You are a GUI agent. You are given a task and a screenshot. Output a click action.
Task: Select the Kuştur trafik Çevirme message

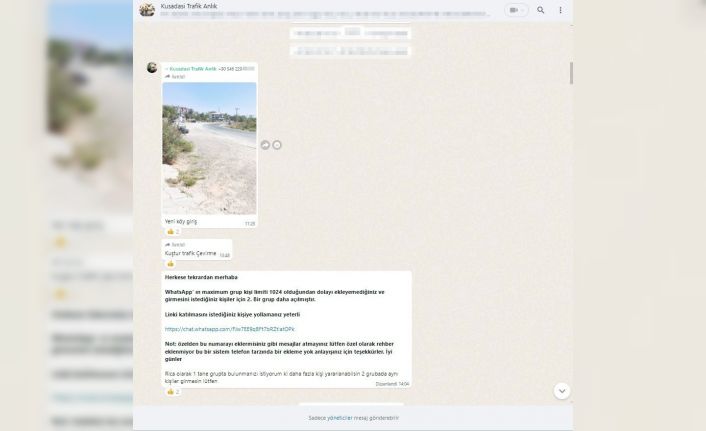[x=190, y=254]
